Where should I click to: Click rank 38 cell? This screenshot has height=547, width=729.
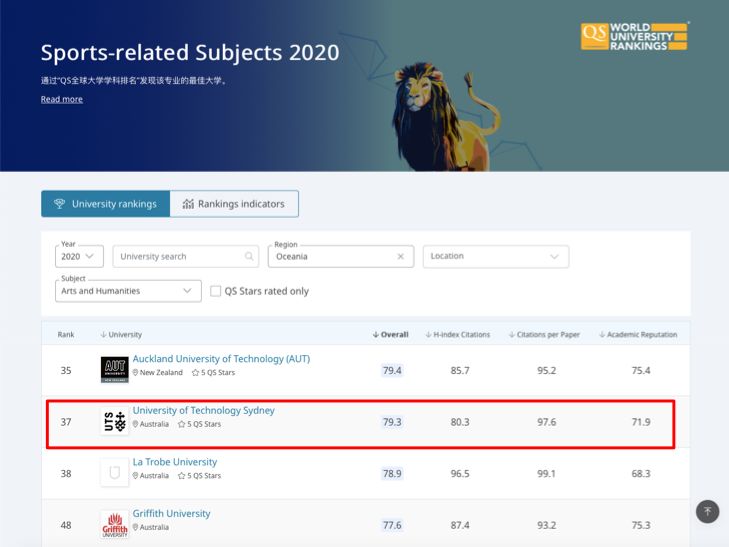tap(66, 474)
